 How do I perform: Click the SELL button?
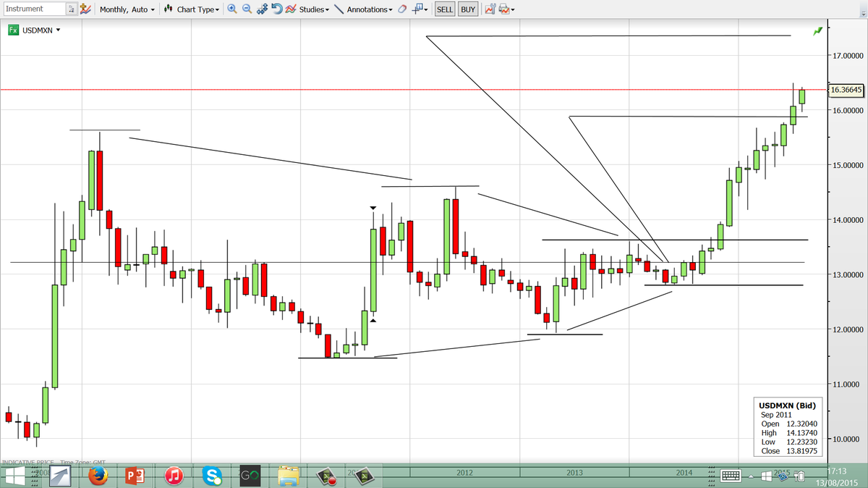pyautogui.click(x=445, y=9)
